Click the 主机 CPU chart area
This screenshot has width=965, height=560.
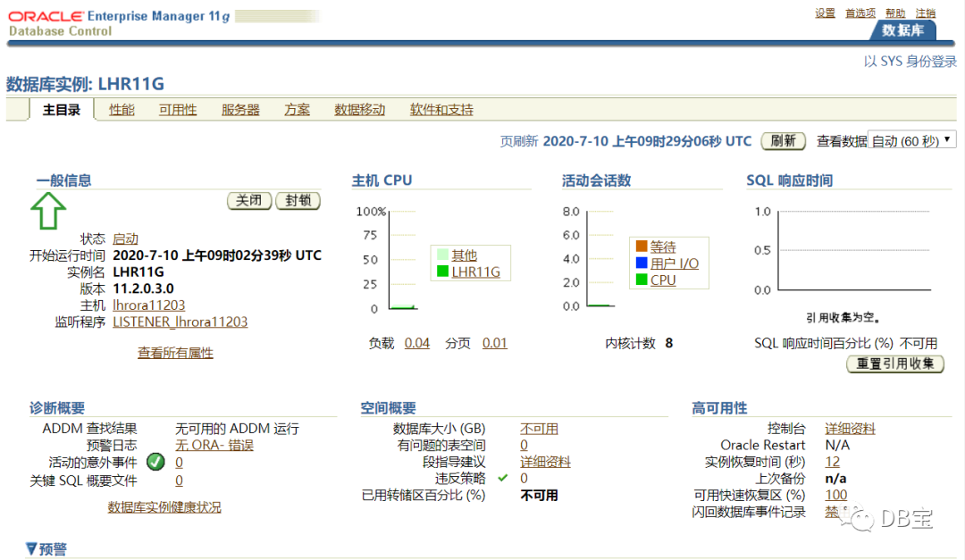(402, 260)
